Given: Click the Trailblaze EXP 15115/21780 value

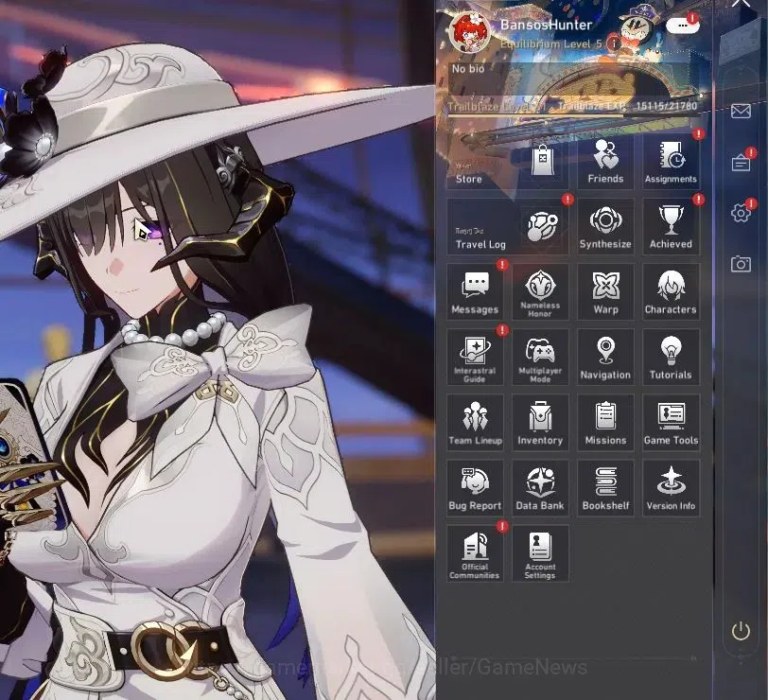Looking at the screenshot, I should point(666,106).
